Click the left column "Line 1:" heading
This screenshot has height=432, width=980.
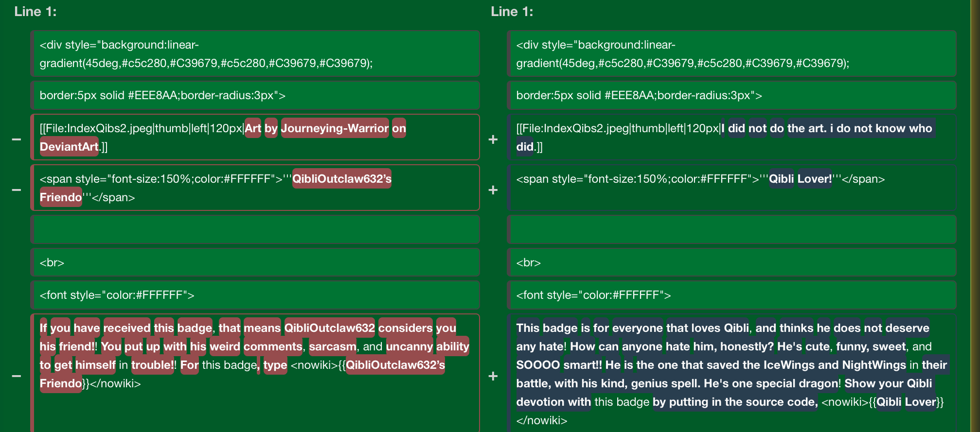tap(36, 12)
